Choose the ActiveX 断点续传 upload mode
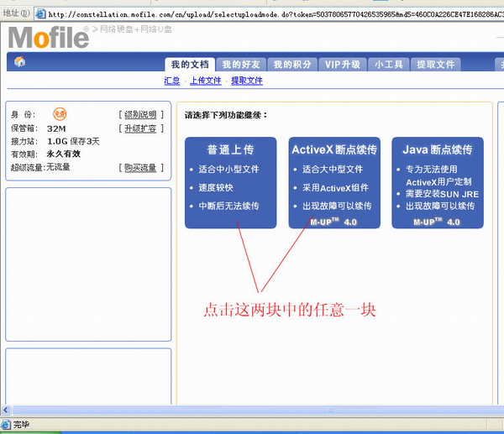 click(x=334, y=182)
